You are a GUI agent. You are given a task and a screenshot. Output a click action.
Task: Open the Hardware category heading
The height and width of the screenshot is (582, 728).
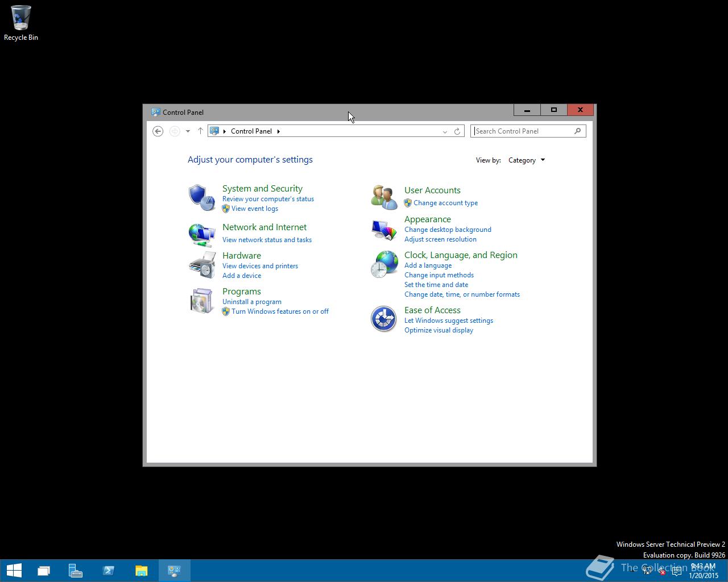click(x=242, y=256)
